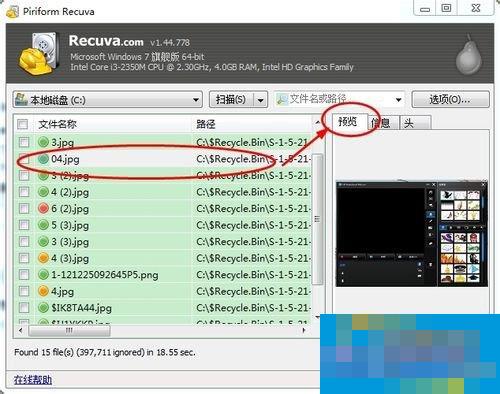This screenshot has height=394, width=500.
Task: Check the box for 4 (2).jpg
Action: [x=24, y=192]
